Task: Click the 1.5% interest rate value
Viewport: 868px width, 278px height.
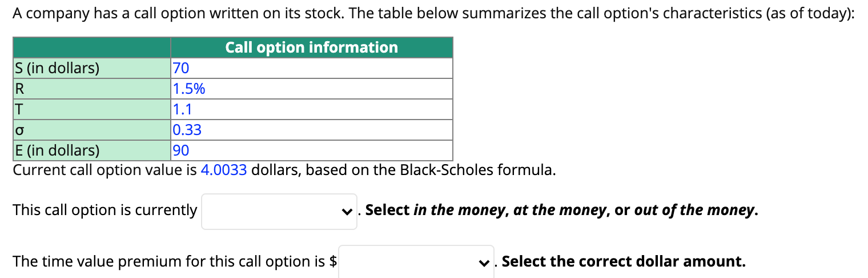Action: pyautogui.click(x=188, y=89)
